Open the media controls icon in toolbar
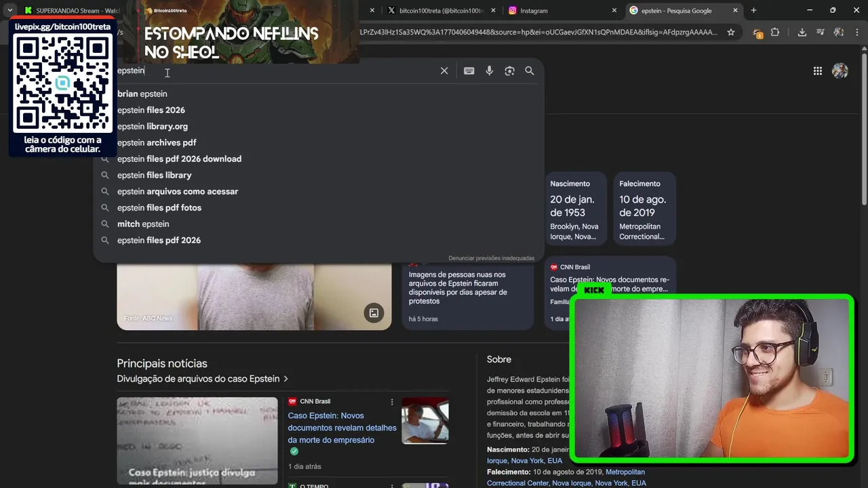The width and height of the screenshot is (868, 488). (x=821, y=32)
